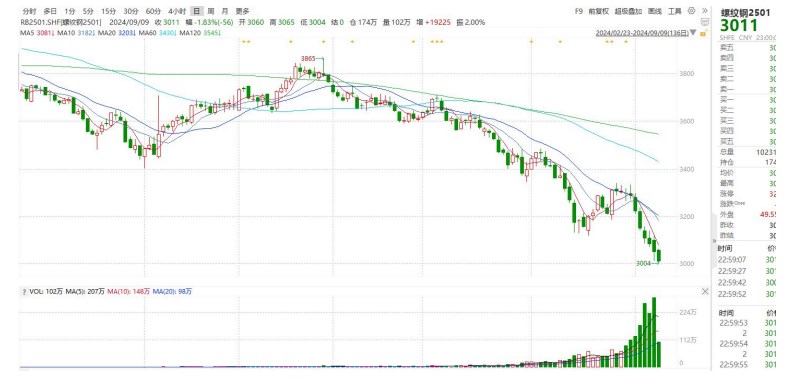
Task: Click the 224万 volume axis label
Action: click(689, 312)
